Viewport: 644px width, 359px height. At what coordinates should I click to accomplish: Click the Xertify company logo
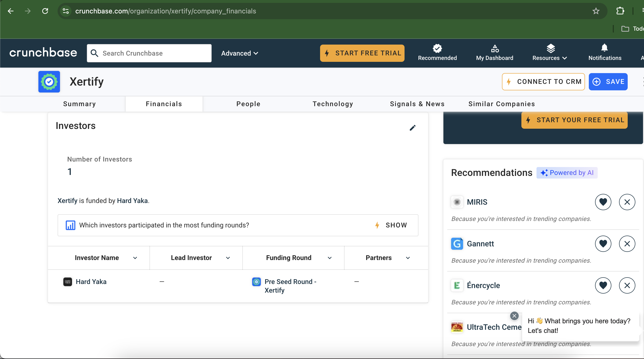[x=49, y=82]
